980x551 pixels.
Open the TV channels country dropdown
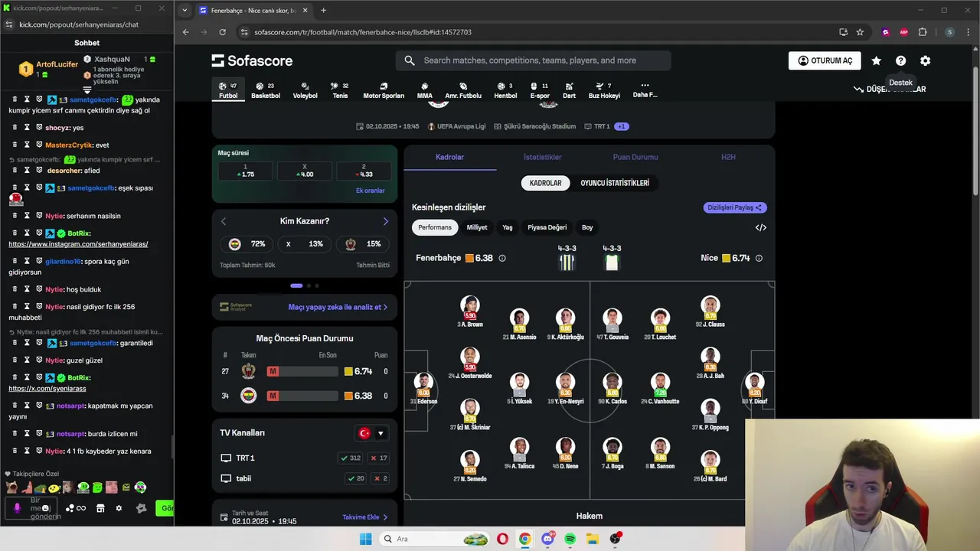tap(371, 433)
